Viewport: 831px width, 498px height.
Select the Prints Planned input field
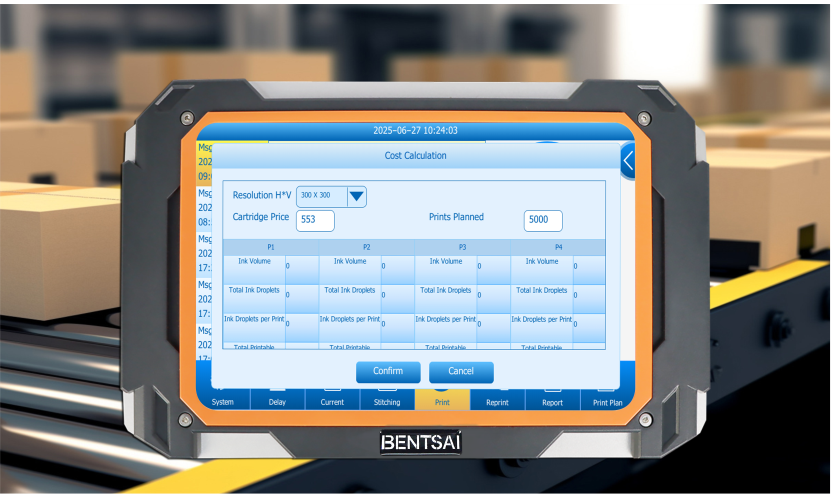(543, 220)
